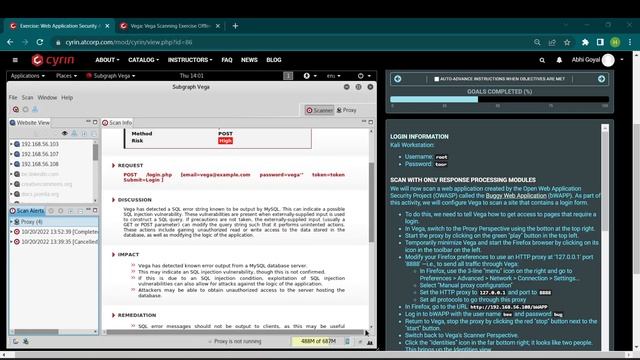Go to next instruction with right arrow
This screenshot has width=640, height=360.
pyautogui.click(x=601, y=79)
